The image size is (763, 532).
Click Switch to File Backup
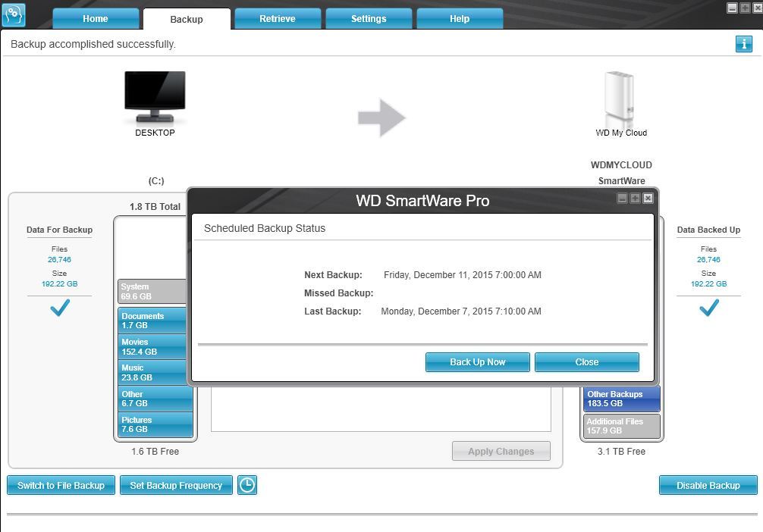(61, 485)
